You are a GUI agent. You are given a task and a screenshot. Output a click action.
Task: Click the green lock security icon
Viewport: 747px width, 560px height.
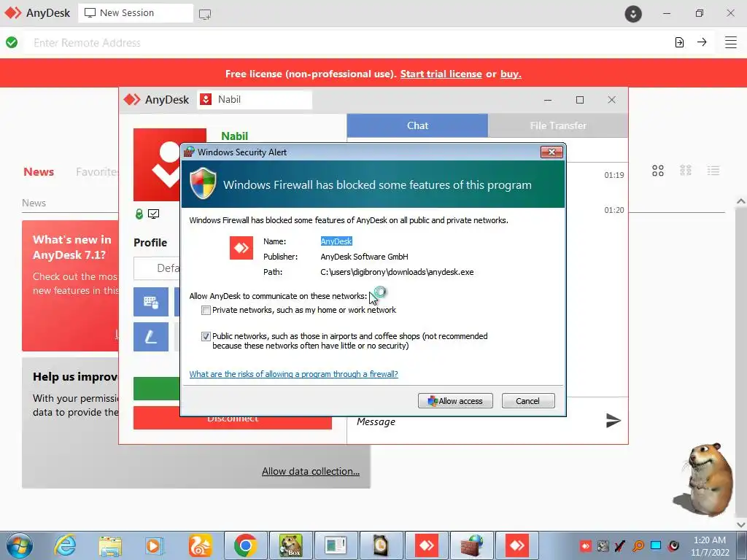(139, 214)
